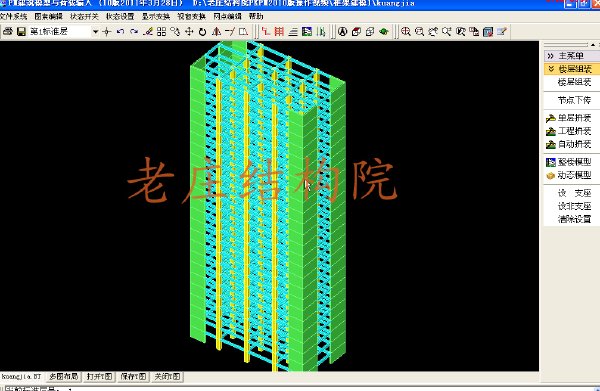
Task: Expand the 主菜单 main menu header
Action: [x=572, y=56]
